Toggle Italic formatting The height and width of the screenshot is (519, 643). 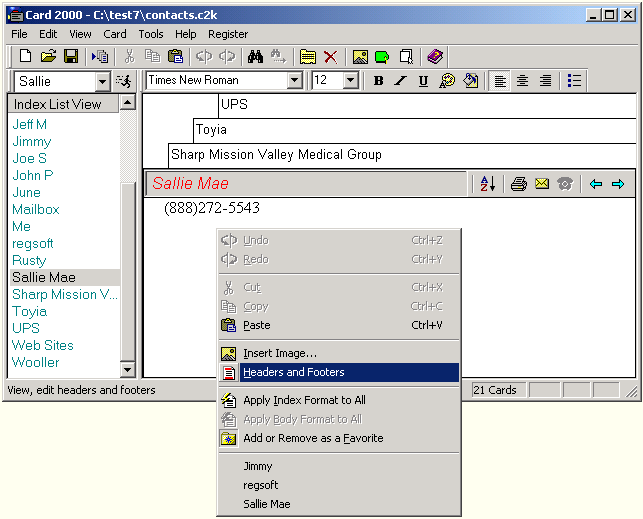click(401, 81)
